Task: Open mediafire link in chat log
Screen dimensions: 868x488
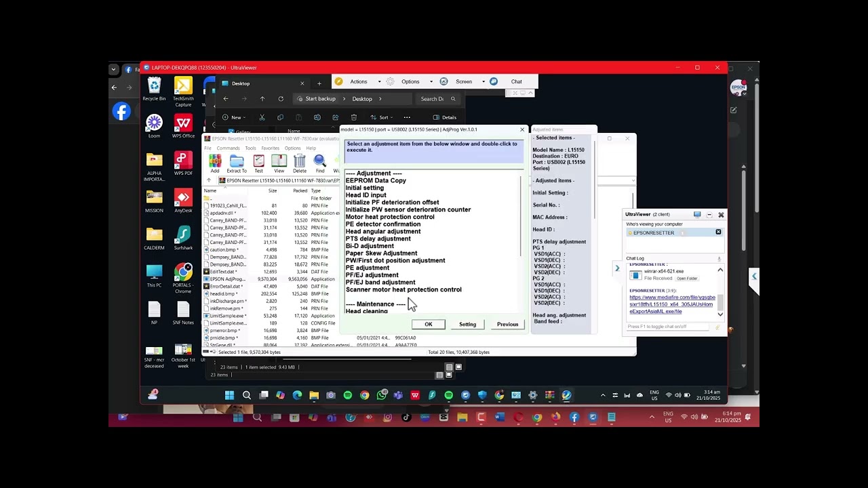Action: [672, 304]
